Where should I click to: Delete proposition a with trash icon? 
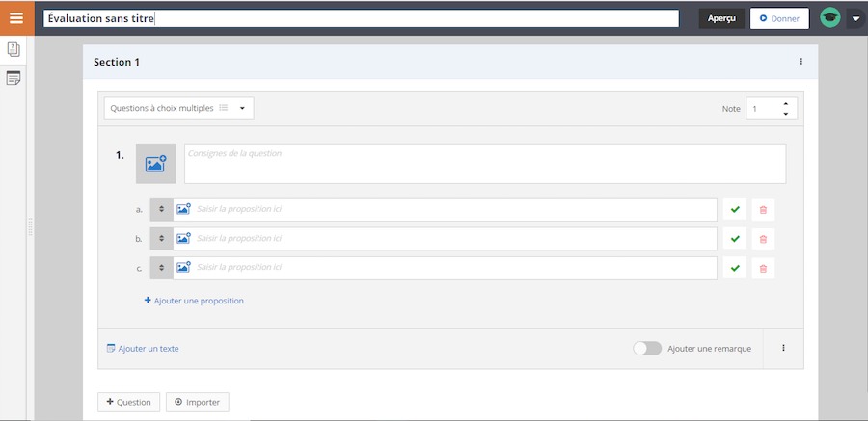pos(763,209)
